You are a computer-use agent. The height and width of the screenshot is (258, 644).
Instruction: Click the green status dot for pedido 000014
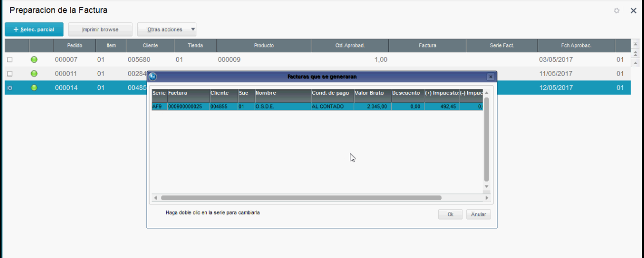tap(34, 88)
